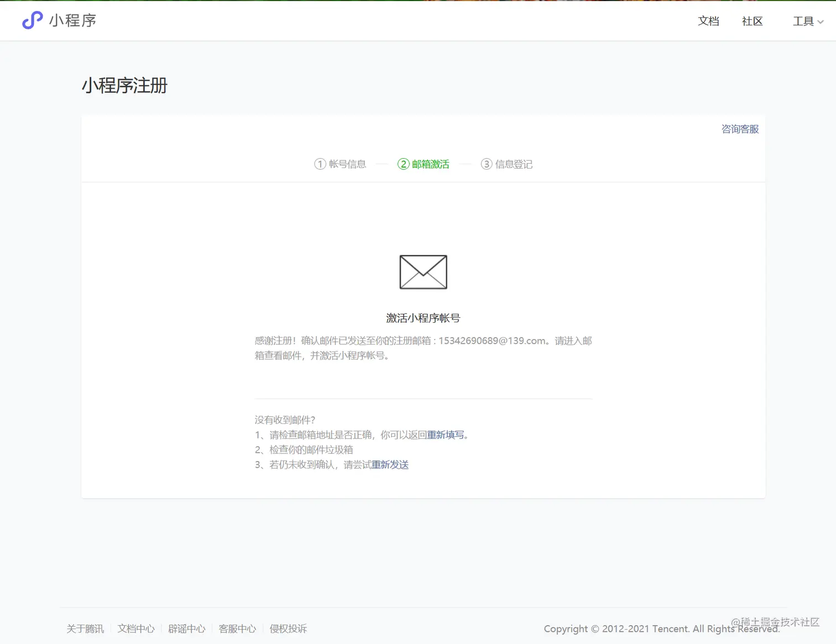
Task: Click the step 3 circled number icon
Action: (487, 164)
